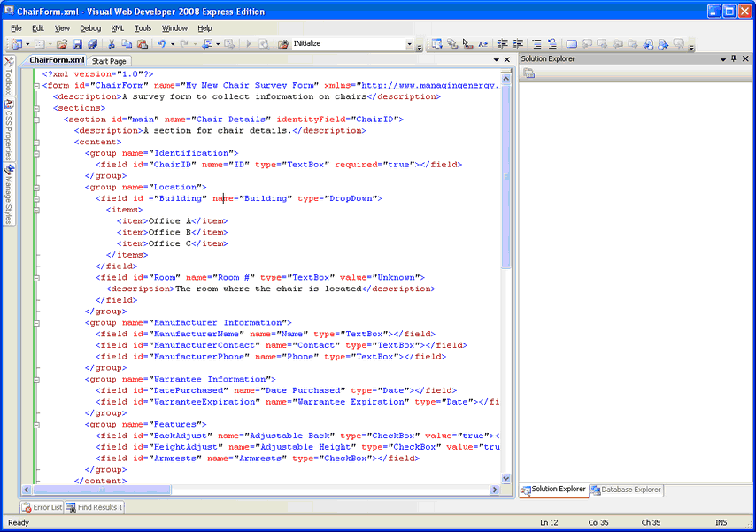
Task: Click the Navigate Backward toolbar icon
Action: click(207, 44)
